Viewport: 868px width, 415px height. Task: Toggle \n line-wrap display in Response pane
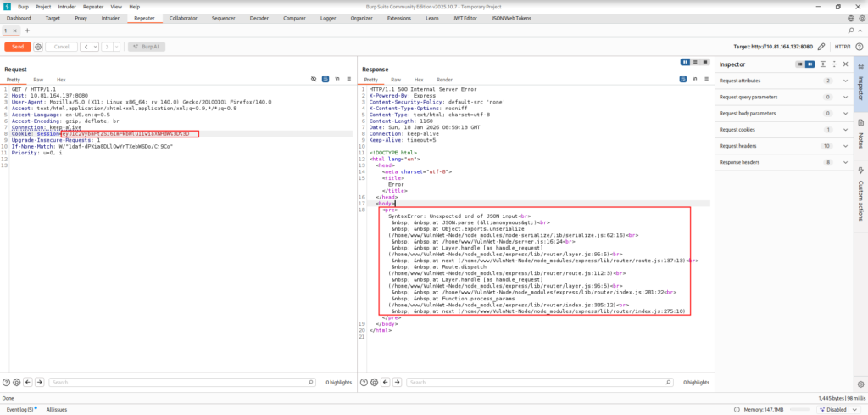click(695, 79)
